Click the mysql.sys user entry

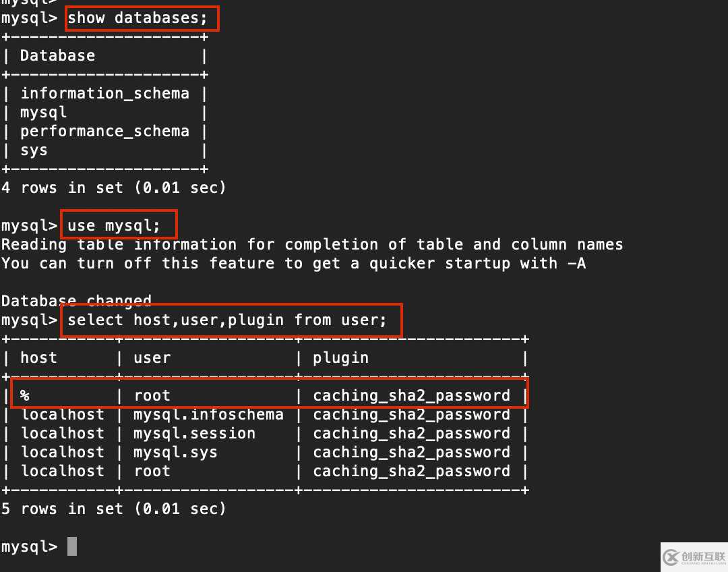tap(175, 453)
